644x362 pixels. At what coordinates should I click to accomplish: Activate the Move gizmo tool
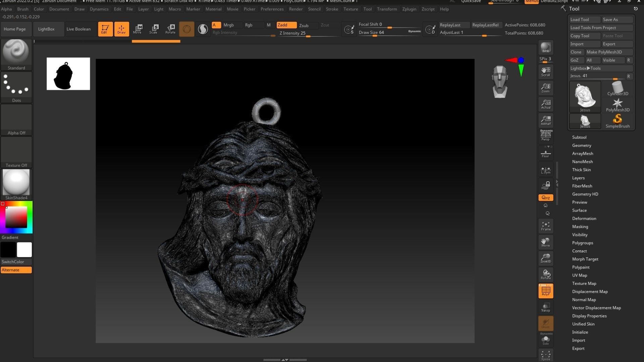pos(138,29)
